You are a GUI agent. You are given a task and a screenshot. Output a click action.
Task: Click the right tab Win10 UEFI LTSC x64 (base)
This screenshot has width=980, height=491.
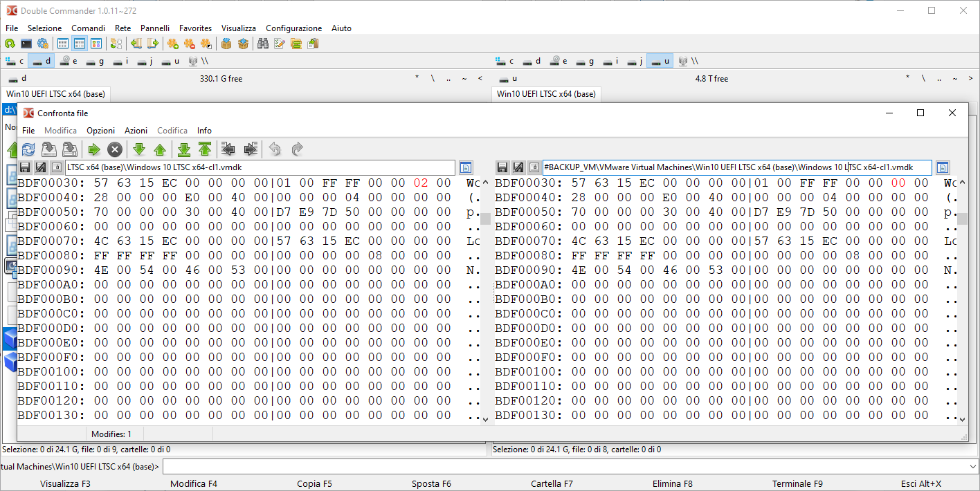click(546, 94)
